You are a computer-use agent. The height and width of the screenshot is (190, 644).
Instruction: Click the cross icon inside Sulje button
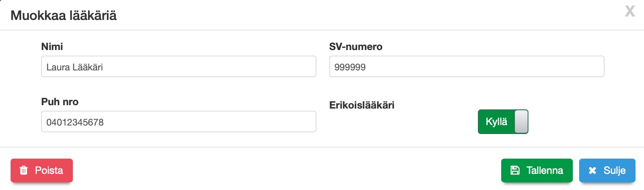click(x=592, y=170)
